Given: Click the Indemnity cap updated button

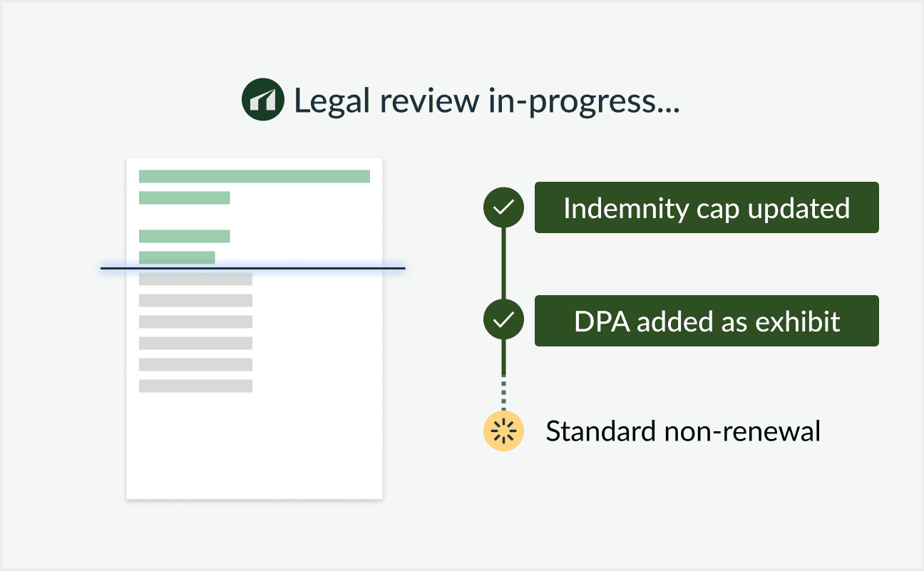Looking at the screenshot, I should [706, 207].
